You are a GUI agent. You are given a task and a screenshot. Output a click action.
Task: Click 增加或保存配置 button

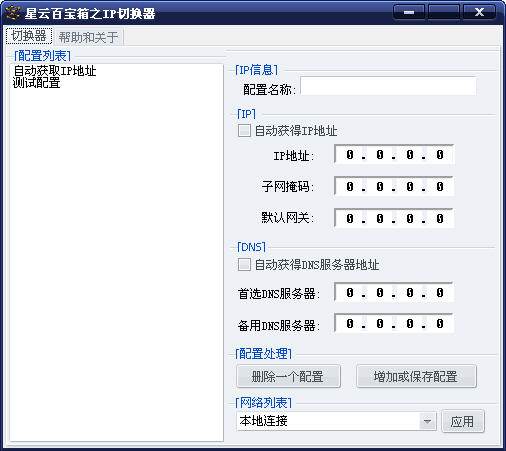click(x=416, y=377)
